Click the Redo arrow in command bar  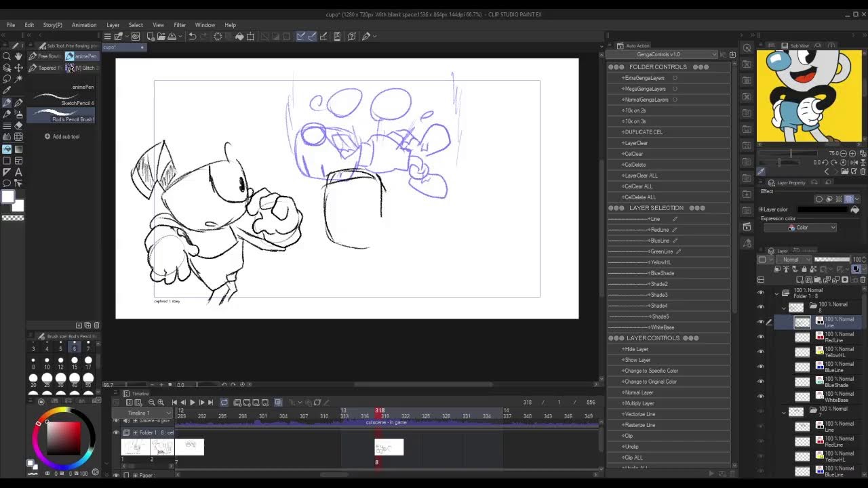tap(204, 37)
